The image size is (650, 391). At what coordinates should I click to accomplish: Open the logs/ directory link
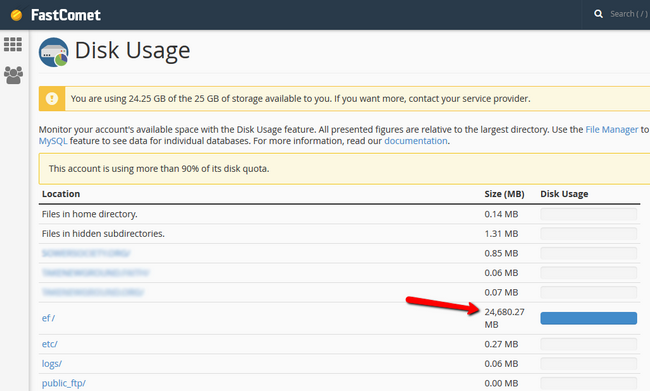51,364
